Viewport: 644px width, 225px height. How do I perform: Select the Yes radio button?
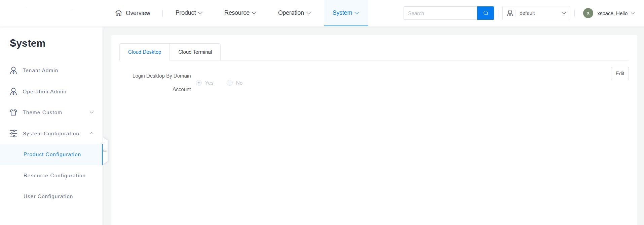point(199,83)
